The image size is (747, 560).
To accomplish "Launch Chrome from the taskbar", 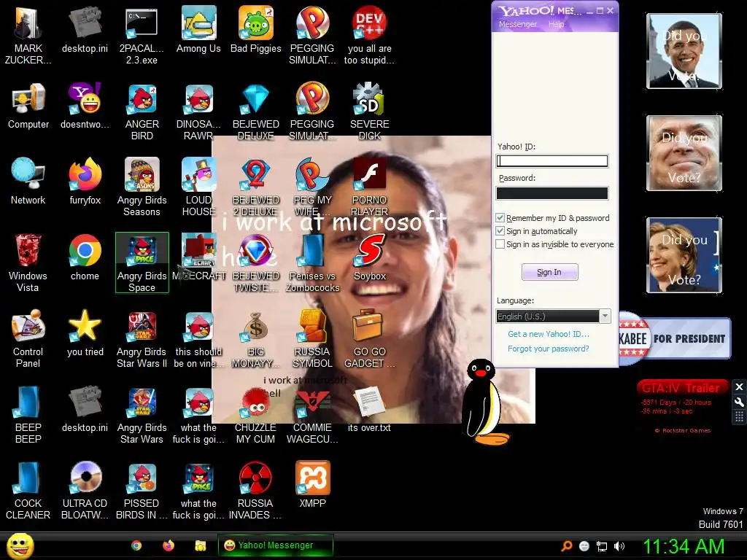I will 136,545.
